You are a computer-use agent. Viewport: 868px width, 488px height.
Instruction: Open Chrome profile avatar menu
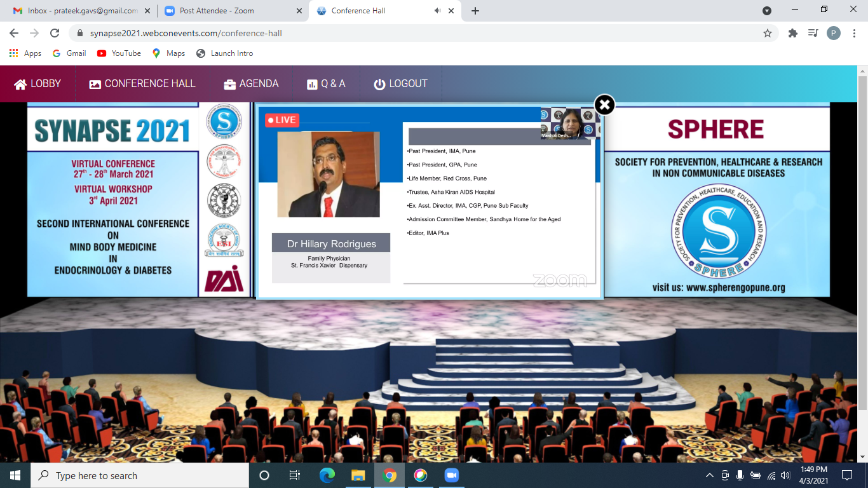tap(834, 33)
